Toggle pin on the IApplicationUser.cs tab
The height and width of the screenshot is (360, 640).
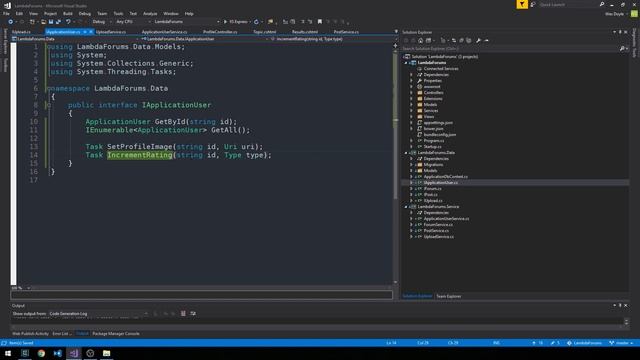pos(85,32)
